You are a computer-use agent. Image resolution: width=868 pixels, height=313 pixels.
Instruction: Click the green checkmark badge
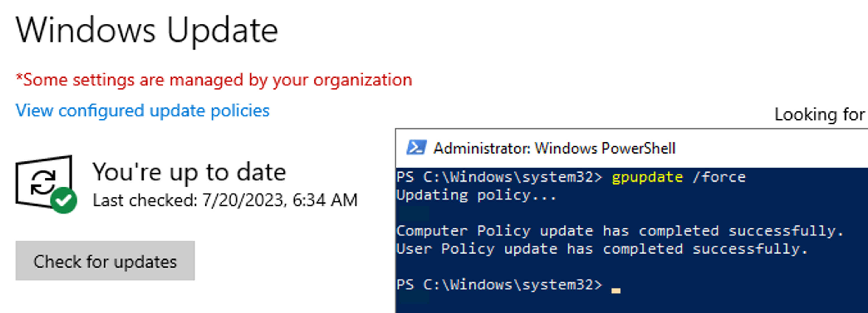[x=63, y=201]
